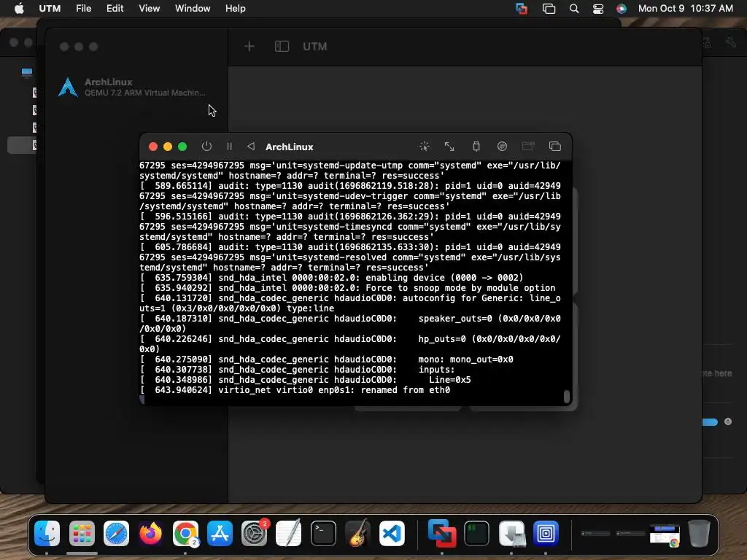
Task: Select ArchLinux VM in the sidebar
Action: (x=136, y=87)
